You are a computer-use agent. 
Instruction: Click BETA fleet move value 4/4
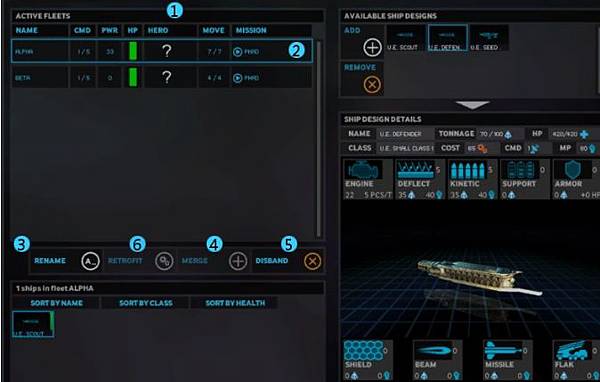coord(214,78)
